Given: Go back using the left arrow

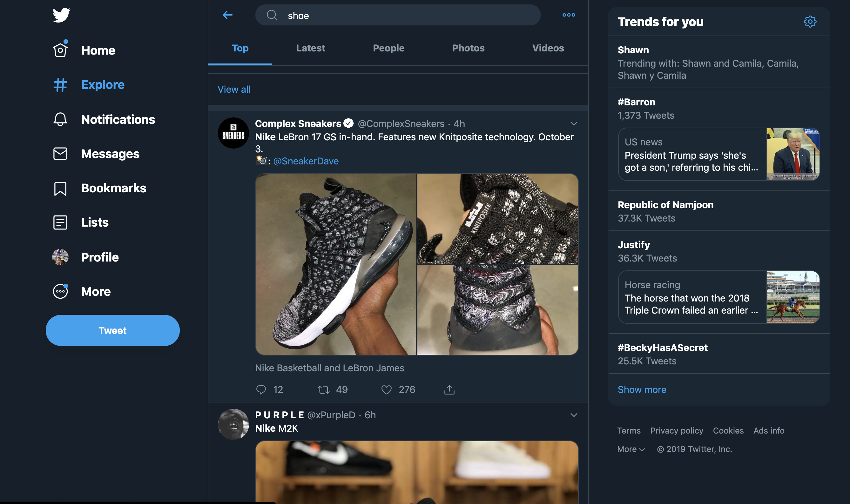Looking at the screenshot, I should [x=227, y=15].
